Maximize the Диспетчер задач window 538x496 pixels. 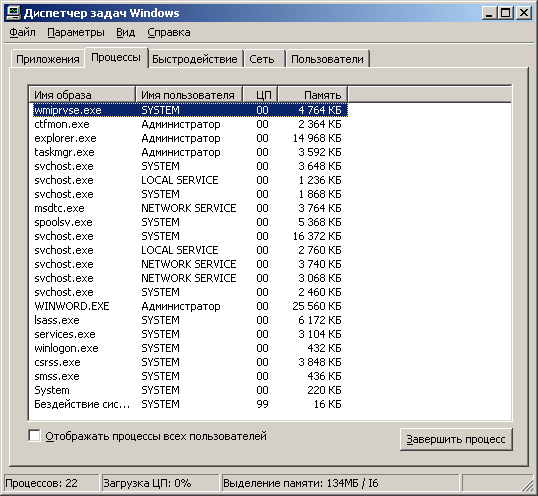(x=505, y=13)
